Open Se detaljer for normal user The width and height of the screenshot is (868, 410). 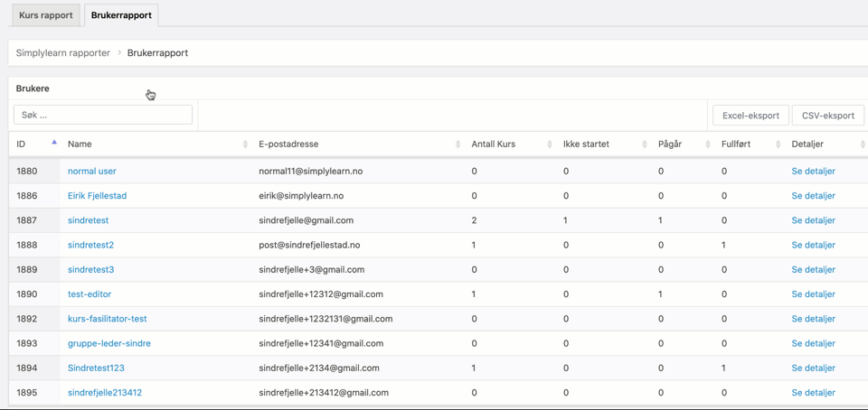[813, 171]
